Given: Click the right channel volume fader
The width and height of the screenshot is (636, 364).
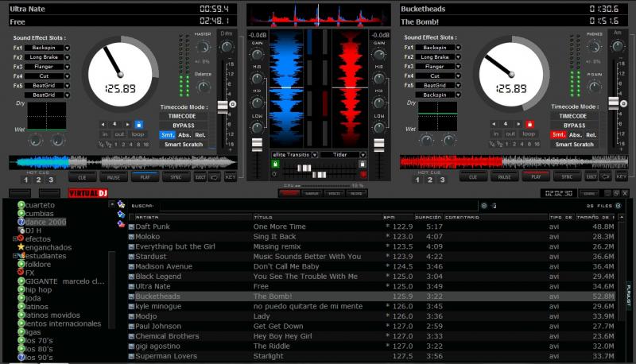Looking at the screenshot, I should tap(379, 145).
